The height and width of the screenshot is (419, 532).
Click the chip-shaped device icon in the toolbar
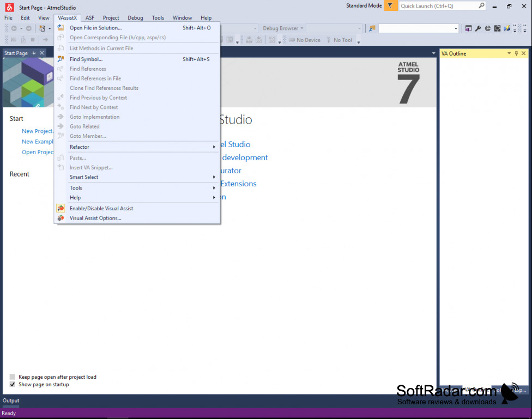pyautogui.click(x=498, y=28)
